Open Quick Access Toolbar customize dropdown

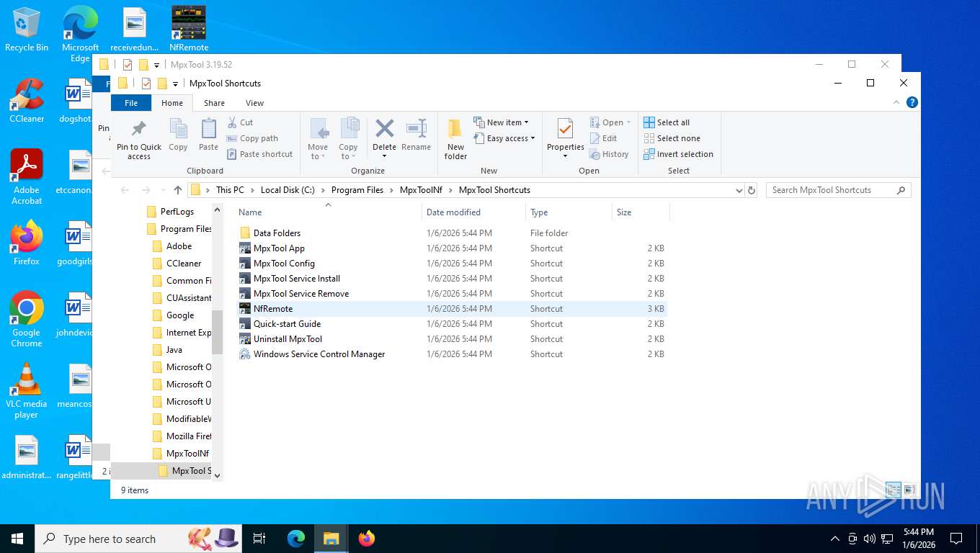pos(175,84)
